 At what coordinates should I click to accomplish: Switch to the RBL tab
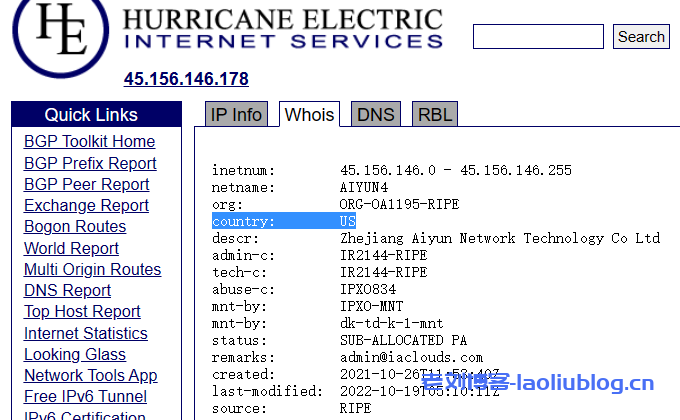tap(435, 115)
